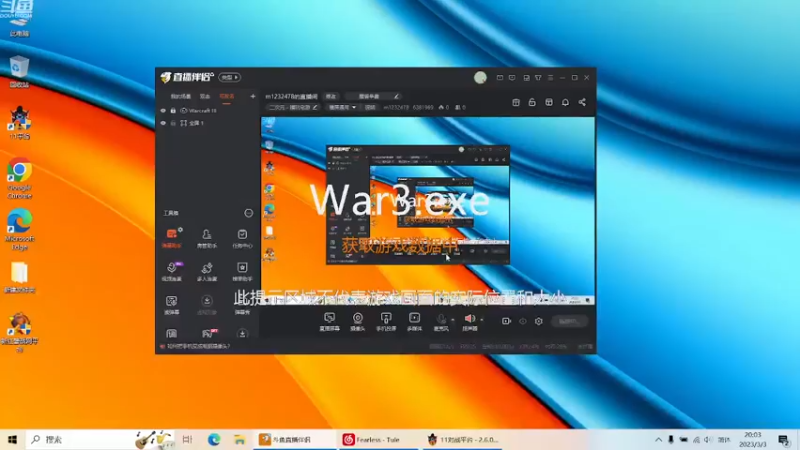Image resolution: width=800 pixels, height=450 pixels.
Task: Add a new scene with plus icon
Action: 253,96
